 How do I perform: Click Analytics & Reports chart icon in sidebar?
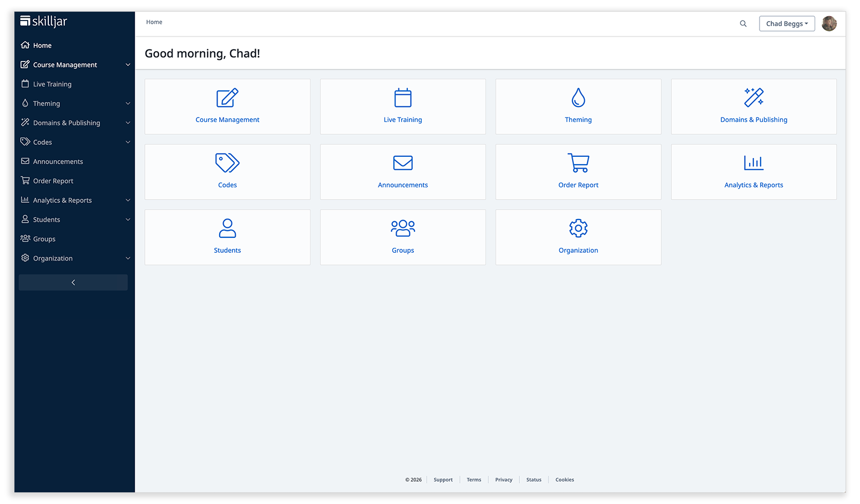(25, 200)
